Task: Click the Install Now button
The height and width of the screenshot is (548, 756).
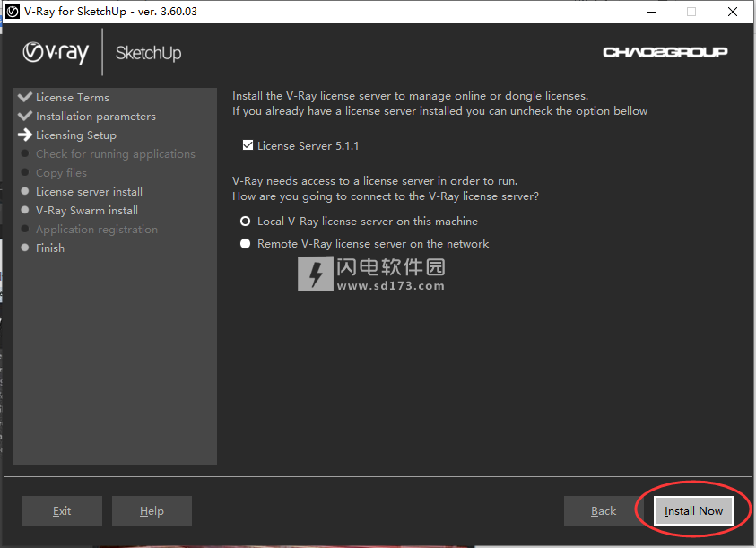Action: point(693,511)
